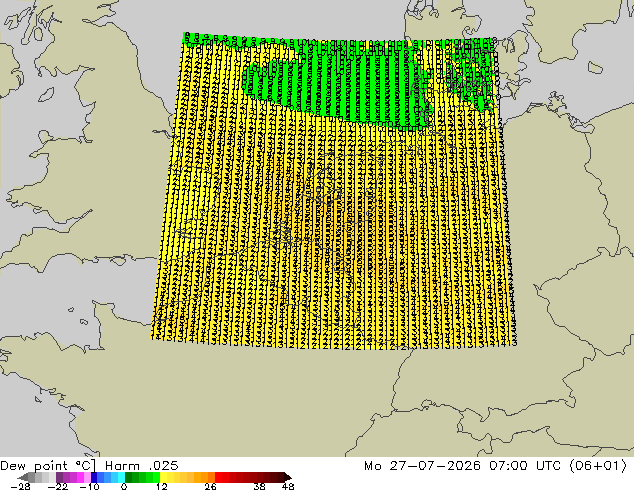Click the 'Dew point °C' title label
Image resolution: width=634 pixels, height=490 pixels.
click(x=48, y=466)
